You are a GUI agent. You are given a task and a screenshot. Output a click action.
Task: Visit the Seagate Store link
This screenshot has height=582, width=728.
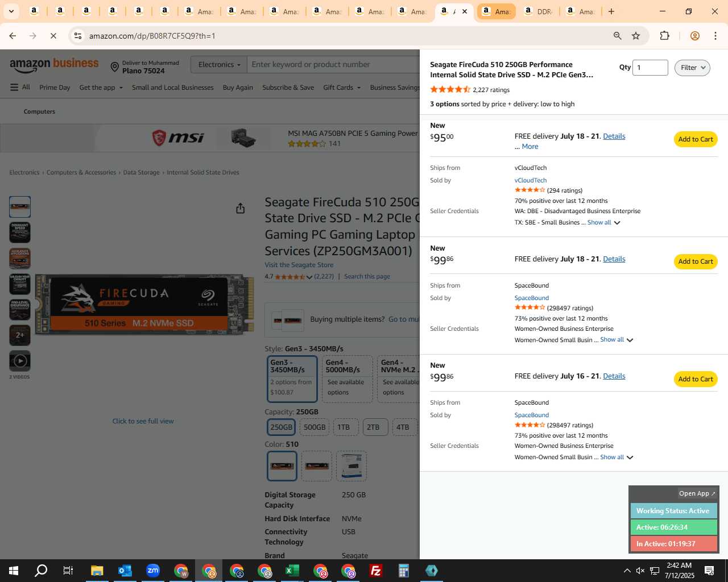[299, 265]
